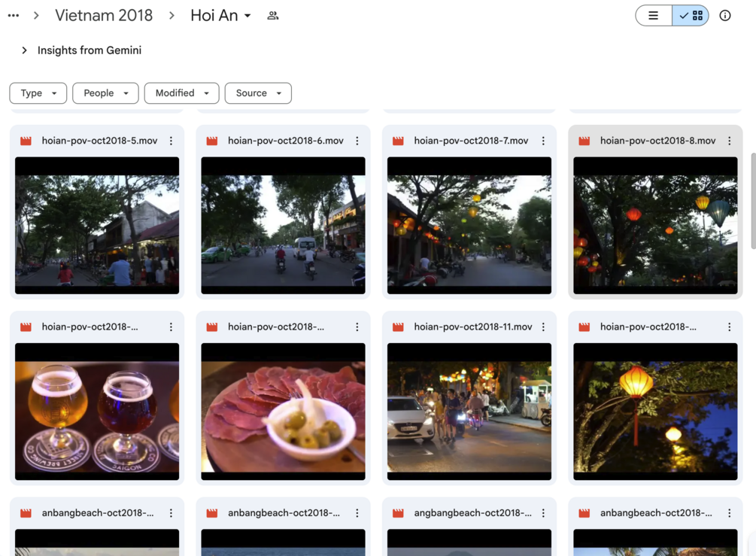This screenshot has width=756, height=556.
Task: Open shared people icon next to Hoi An
Action: pos(273,16)
